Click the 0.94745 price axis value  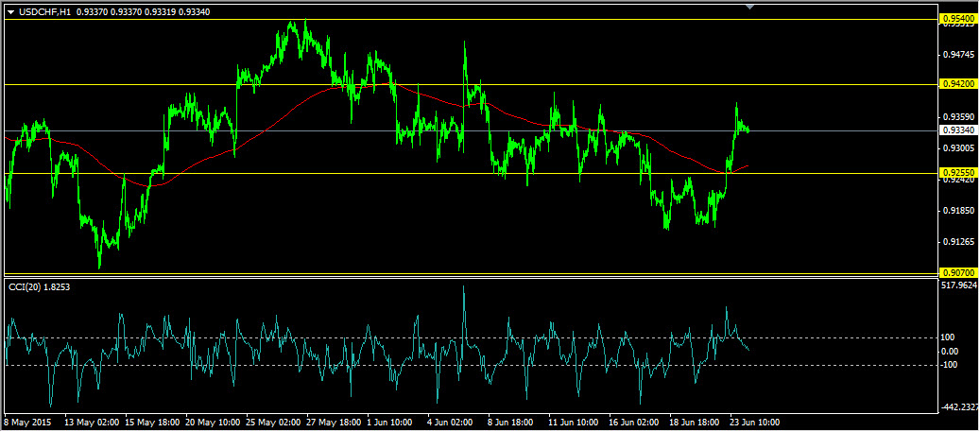tap(957, 55)
